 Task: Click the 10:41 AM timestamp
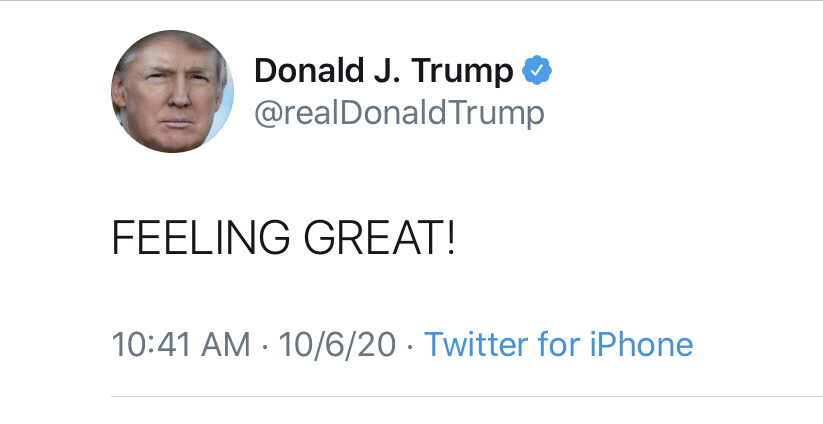coord(181,345)
